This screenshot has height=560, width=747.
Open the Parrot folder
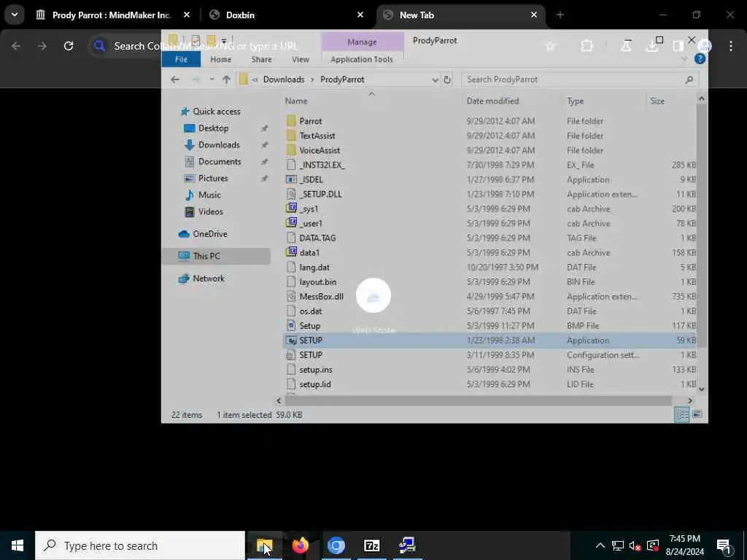coord(310,121)
